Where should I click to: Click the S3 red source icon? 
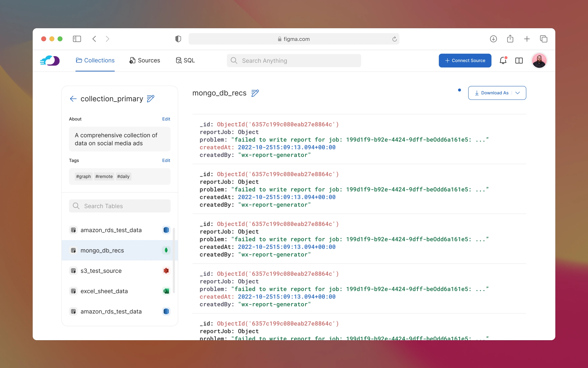166,271
